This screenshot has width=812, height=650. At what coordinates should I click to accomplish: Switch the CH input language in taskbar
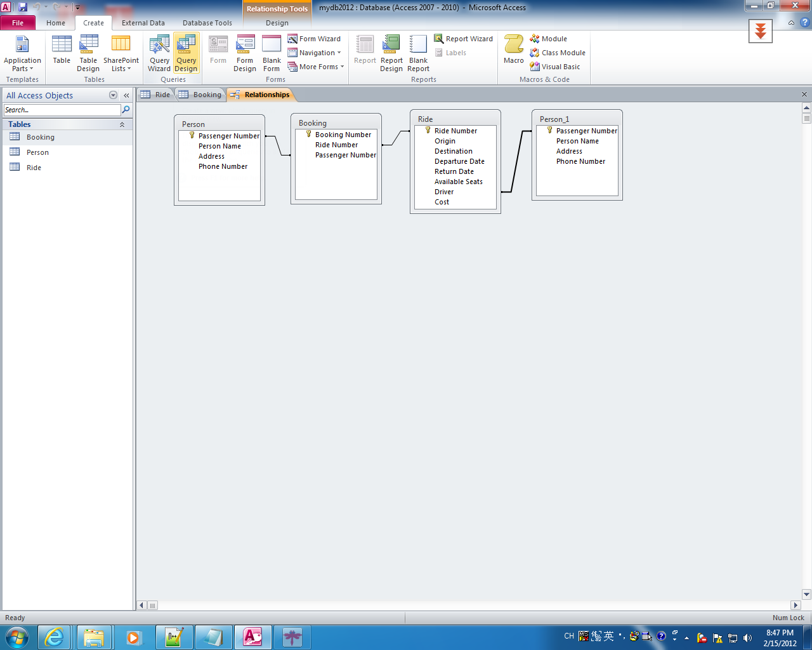pos(568,635)
